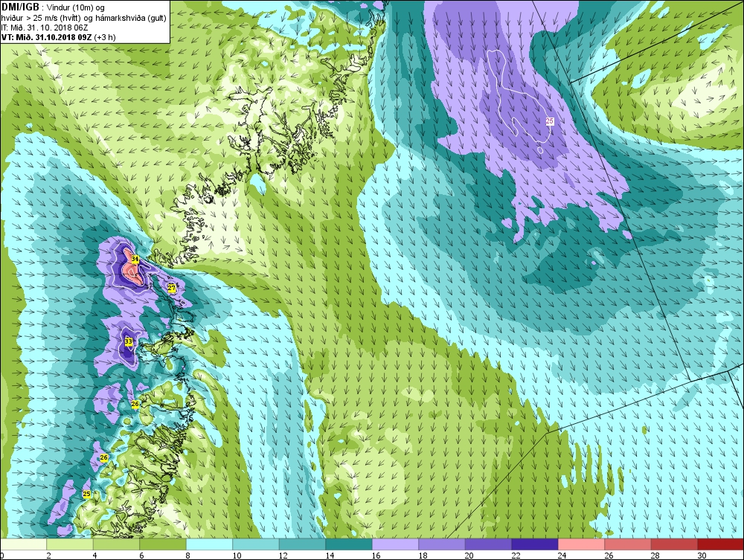The image size is (744, 560).
Task: Click the legend scale value 22
Action: (516, 556)
